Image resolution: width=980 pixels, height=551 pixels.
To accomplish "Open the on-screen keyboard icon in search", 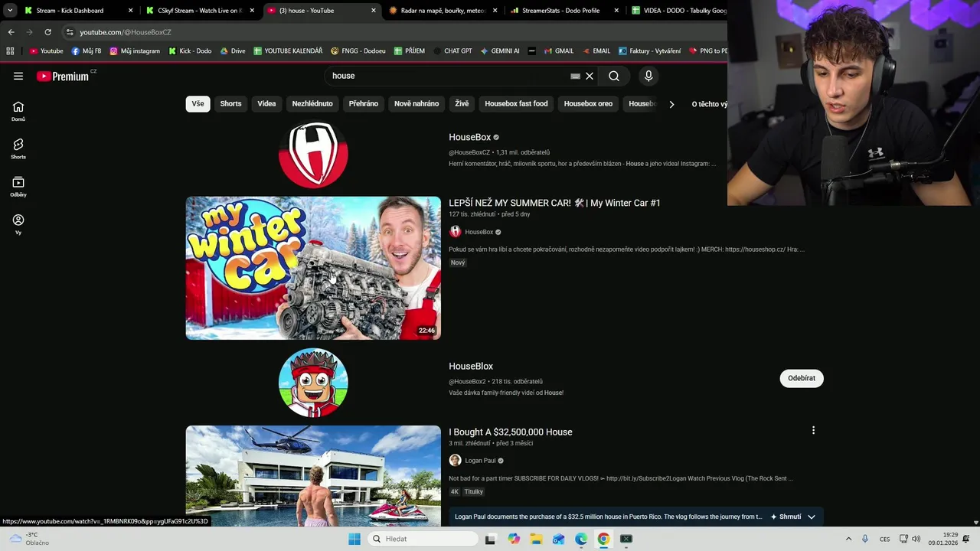I will coord(575,76).
